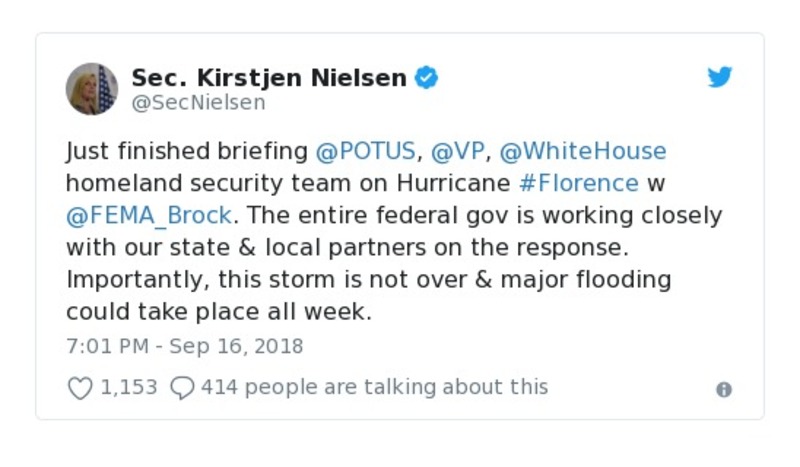Click the "Just finished briefing" text
This screenshot has width=800, height=467.
[x=187, y=152]
